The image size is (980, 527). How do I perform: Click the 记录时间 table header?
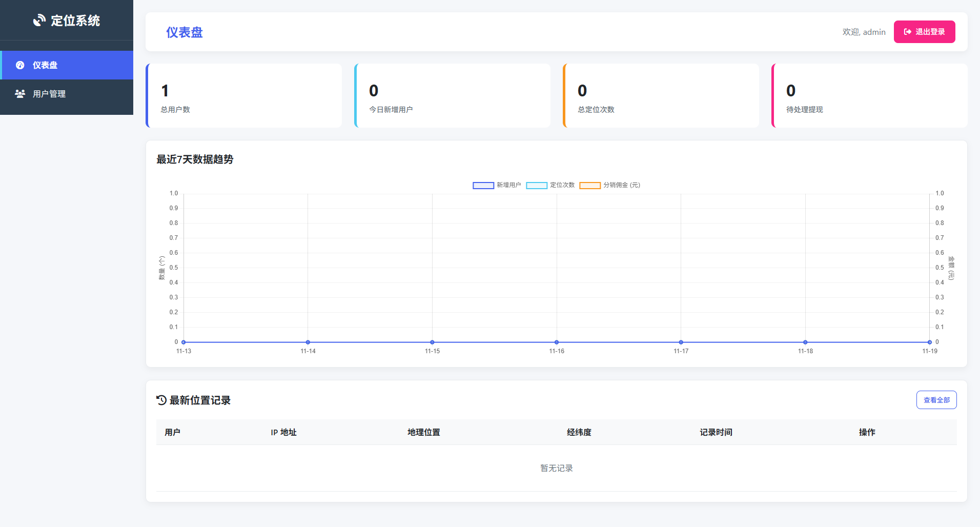(x=716, y=432)
